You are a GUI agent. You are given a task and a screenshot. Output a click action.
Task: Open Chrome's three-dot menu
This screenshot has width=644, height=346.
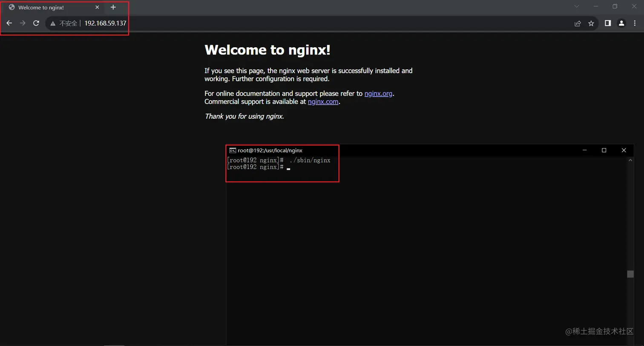click(635, 23)
